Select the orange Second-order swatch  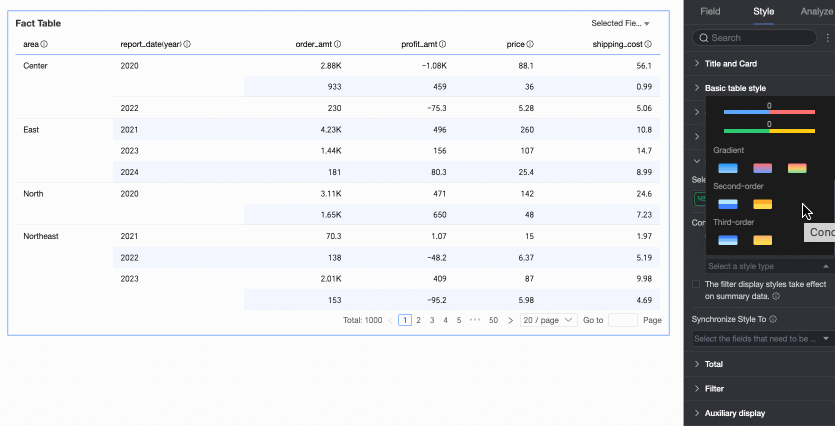click(763, 204)
